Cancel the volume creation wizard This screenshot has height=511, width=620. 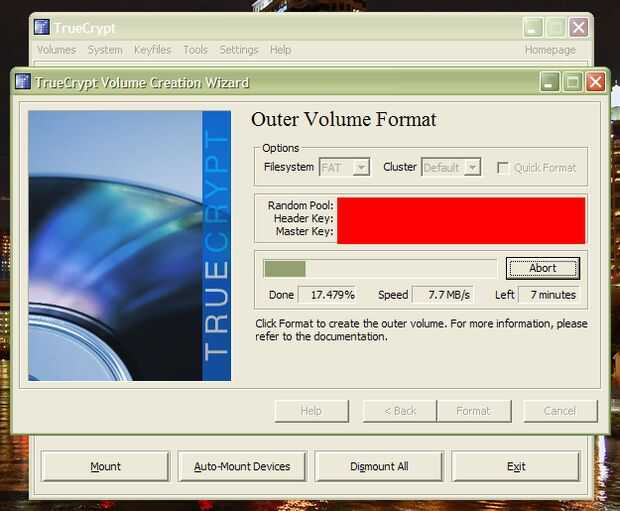[560, 411]
